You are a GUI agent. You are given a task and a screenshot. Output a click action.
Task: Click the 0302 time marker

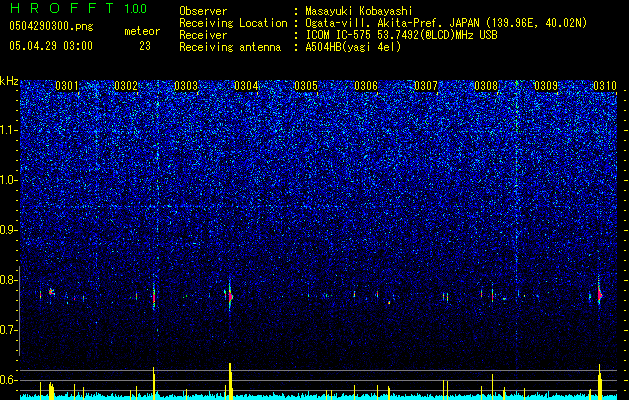coord(126,86)
